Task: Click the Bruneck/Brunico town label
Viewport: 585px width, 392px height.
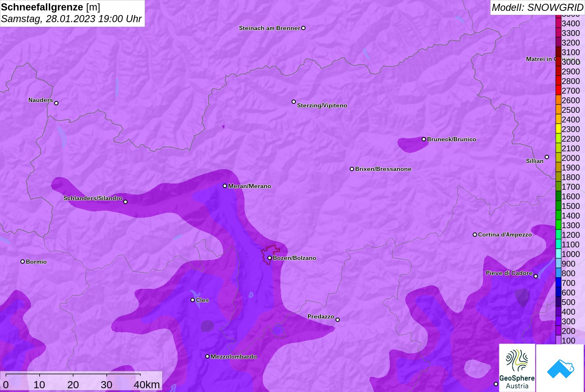Action: click(x=452, y=139)
